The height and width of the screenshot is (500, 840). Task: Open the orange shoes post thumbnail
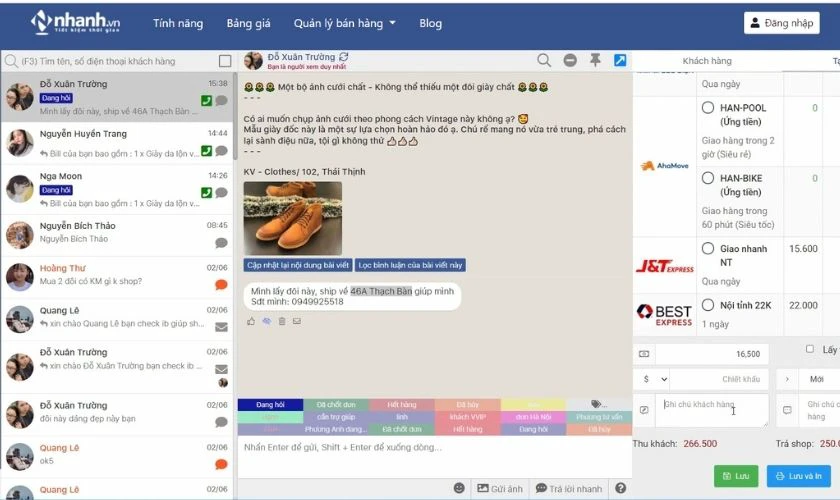(x=292, y=218)
